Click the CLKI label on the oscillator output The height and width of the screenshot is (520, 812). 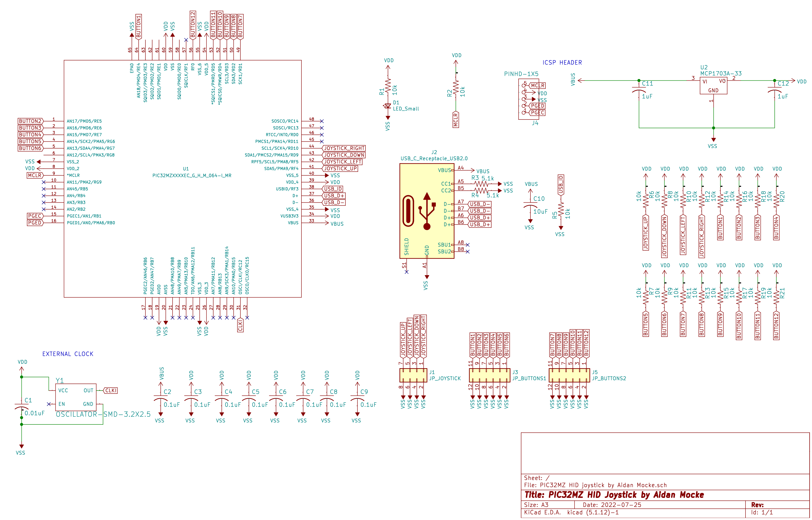tap(110, 390)
